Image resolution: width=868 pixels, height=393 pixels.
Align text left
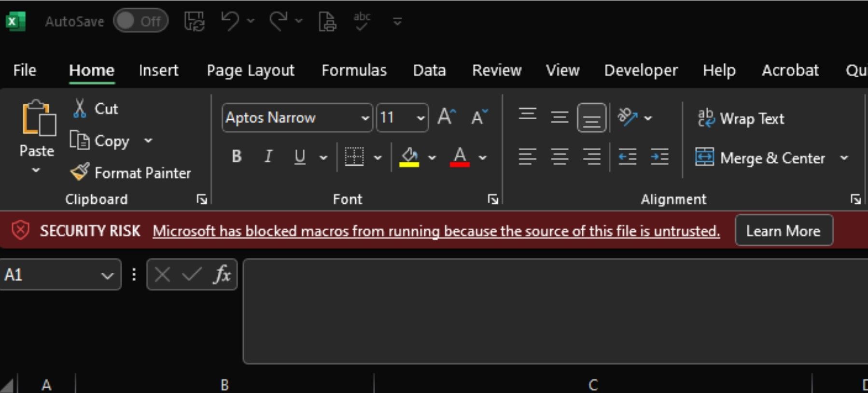click(x=527, y=156)
